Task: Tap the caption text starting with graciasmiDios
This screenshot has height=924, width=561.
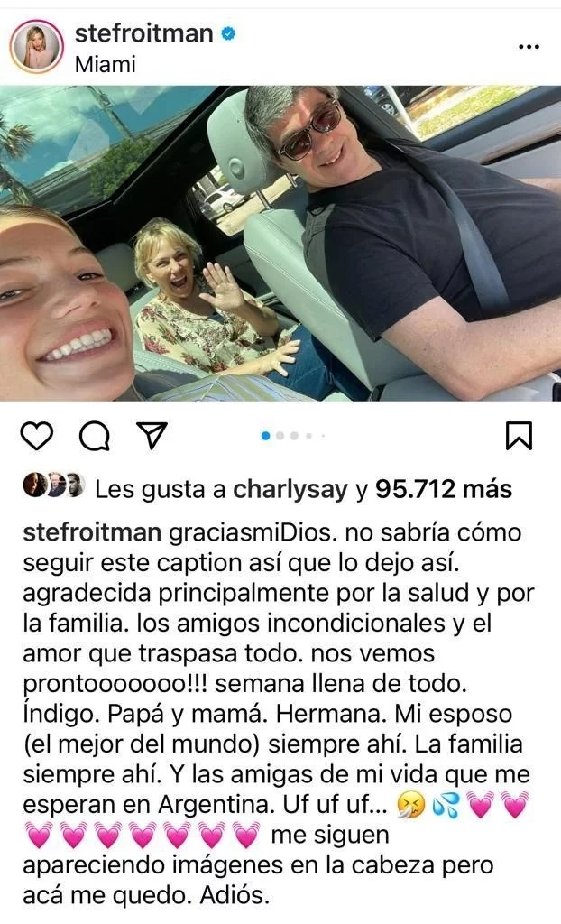Action: 278,715
